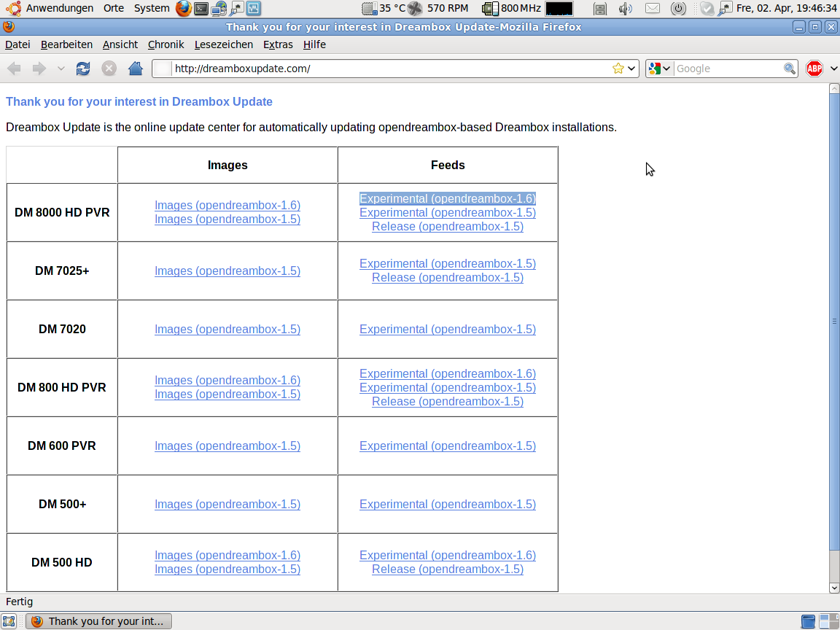Open terminal from the top panel
The height and width of the screenshot is (630, 840).
pyautogui.click(x=201, y=9)
